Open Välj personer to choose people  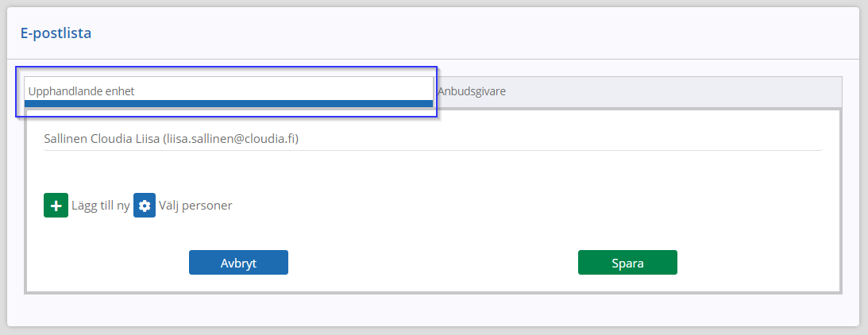pyautogui.click(x=183, y=206)
